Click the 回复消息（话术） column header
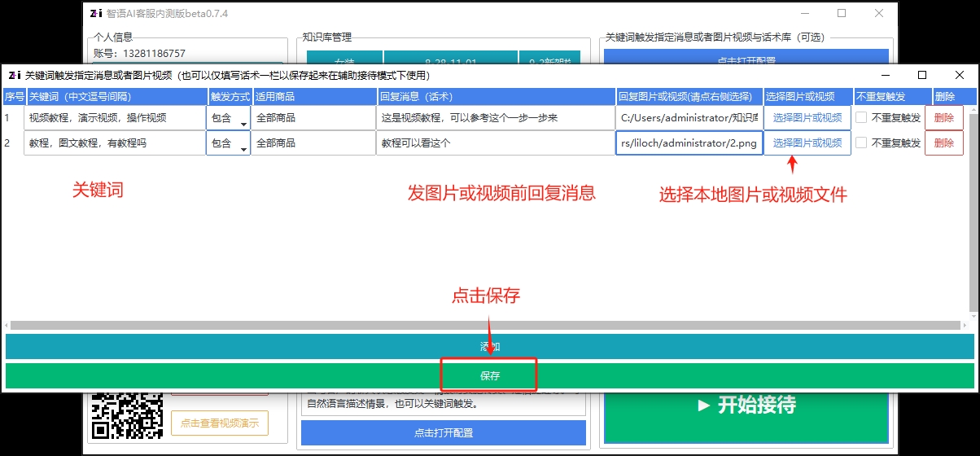The width and height of the screenshot is (980, 456). pos(496,97)
